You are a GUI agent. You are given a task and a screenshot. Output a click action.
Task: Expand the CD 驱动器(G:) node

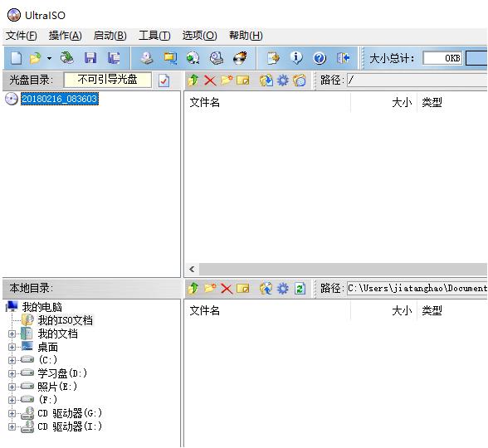click(x=12, y=413)
